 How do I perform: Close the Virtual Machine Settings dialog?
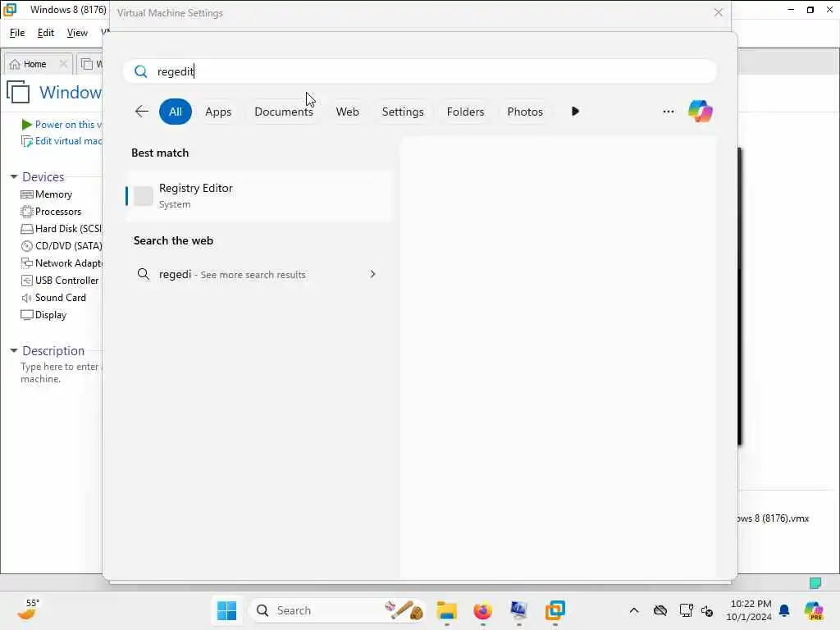coord(719,12)
